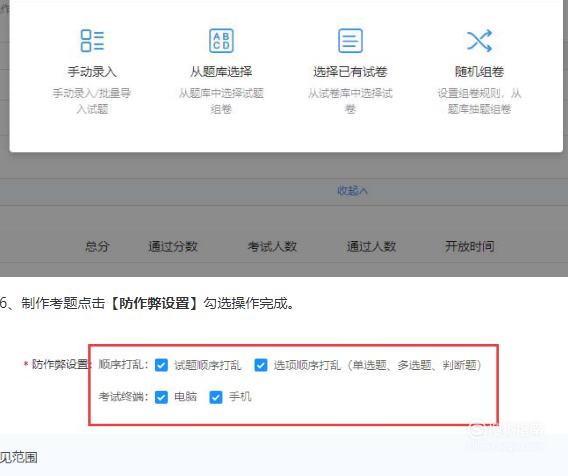
Task: Click step 6 instruction text 防作弊设置
Action: click(x=154, y=303)
